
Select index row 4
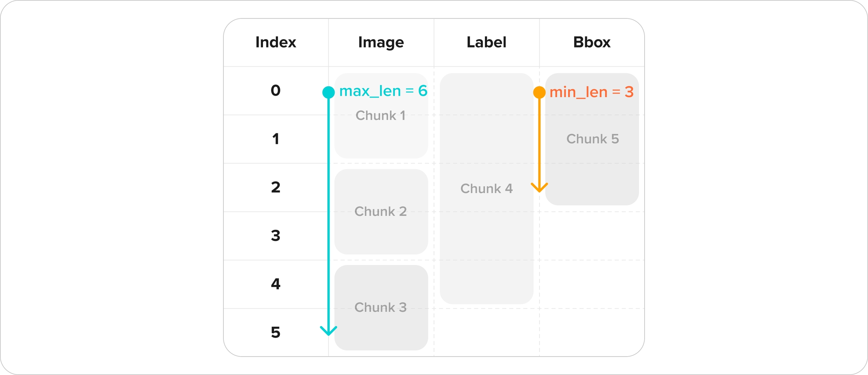point(275,284)
